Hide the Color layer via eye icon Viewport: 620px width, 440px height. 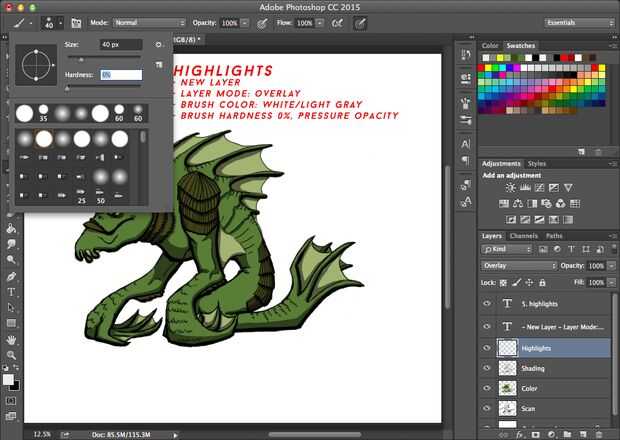[487, 388]
